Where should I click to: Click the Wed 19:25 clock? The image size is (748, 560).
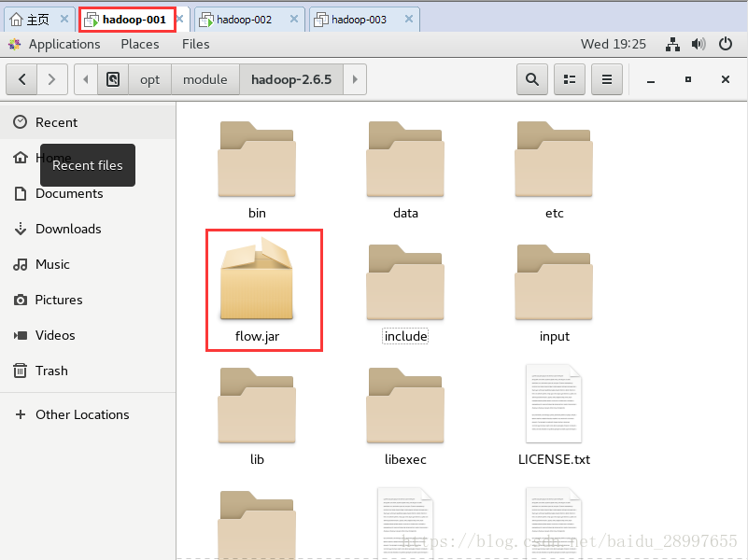(x=613, y=44)
